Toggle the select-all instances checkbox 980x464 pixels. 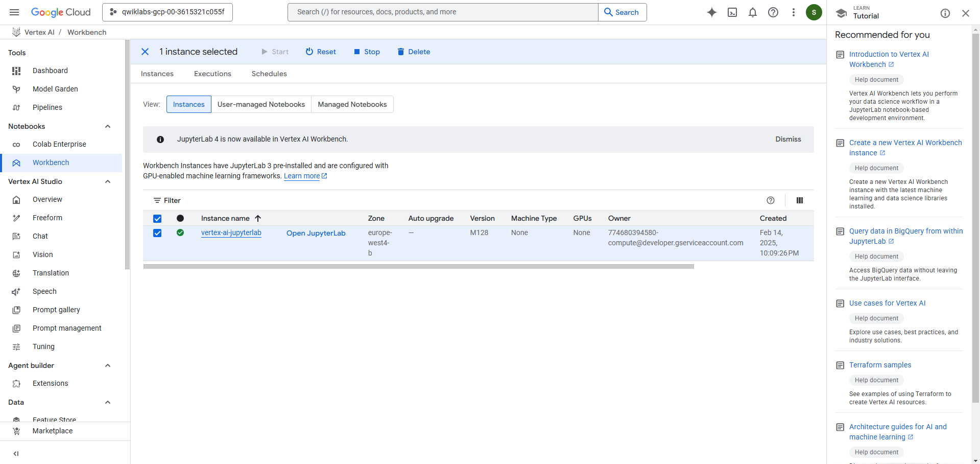coord(157,219)
